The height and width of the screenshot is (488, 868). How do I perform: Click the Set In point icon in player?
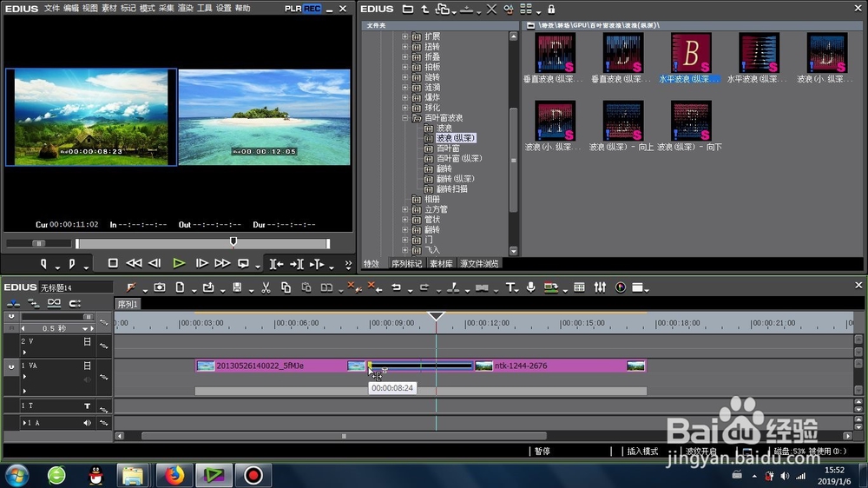tap(43, 264)
